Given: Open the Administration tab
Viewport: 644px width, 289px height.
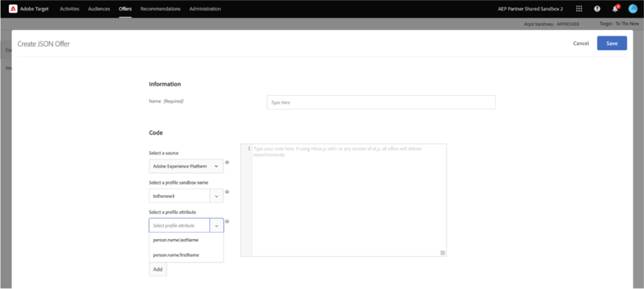Looking at the screenshot, I should [x=205, y=8].
